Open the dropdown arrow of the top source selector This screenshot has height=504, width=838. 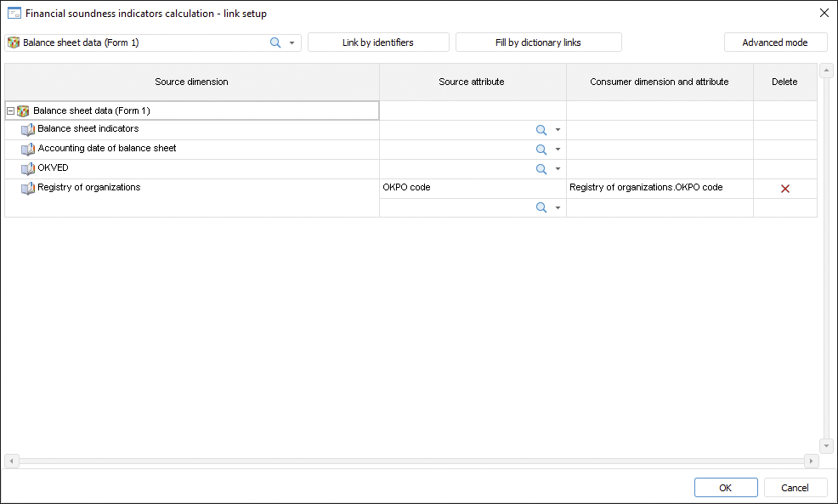pos(292,42)
